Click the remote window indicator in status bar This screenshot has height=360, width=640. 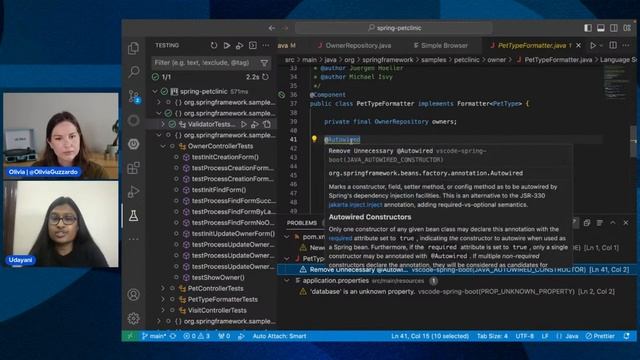click(130, 336)
